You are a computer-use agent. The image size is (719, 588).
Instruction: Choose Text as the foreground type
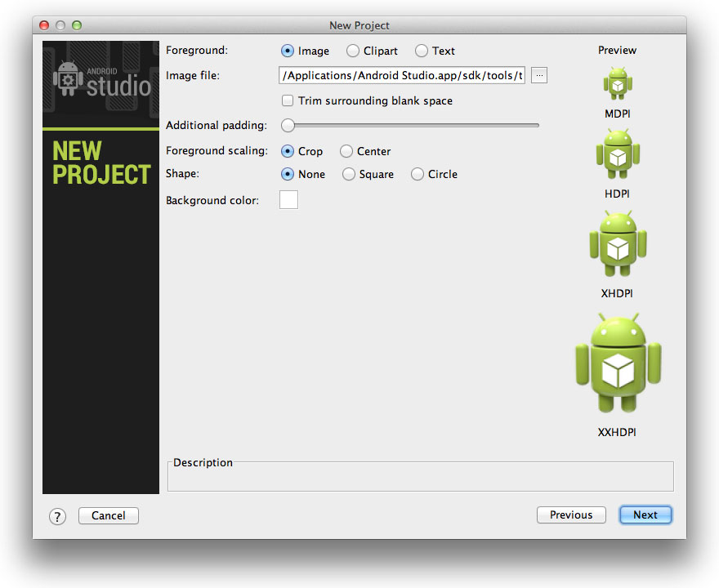click(x=422, y=51)
